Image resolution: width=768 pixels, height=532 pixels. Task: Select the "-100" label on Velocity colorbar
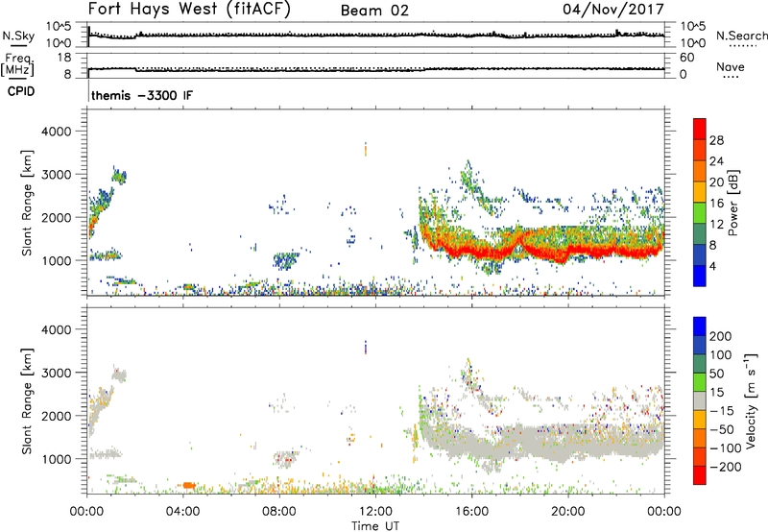point(726,448)
